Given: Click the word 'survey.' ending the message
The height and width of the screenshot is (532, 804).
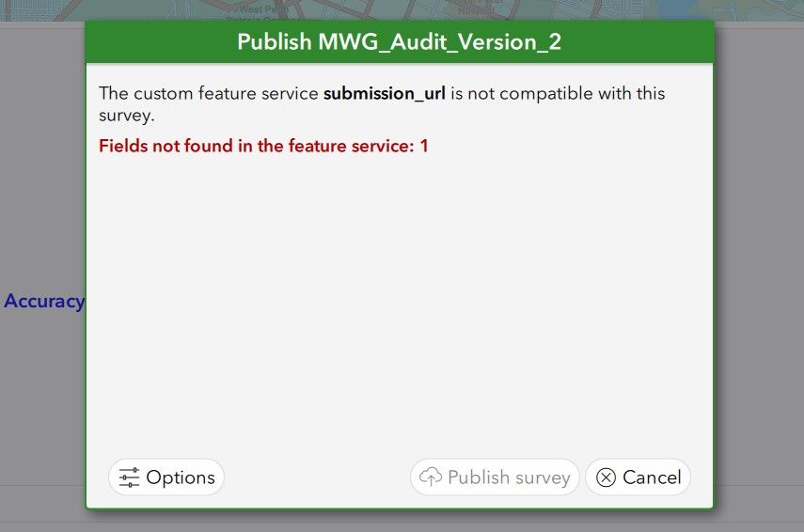Looking at the screenshot, I should click(127, 117).
